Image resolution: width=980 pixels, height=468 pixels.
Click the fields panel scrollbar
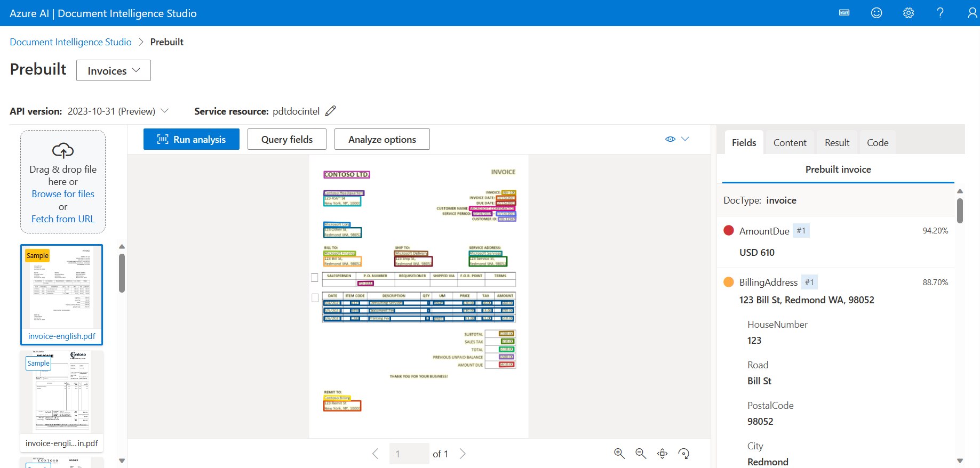click(960, 211)
